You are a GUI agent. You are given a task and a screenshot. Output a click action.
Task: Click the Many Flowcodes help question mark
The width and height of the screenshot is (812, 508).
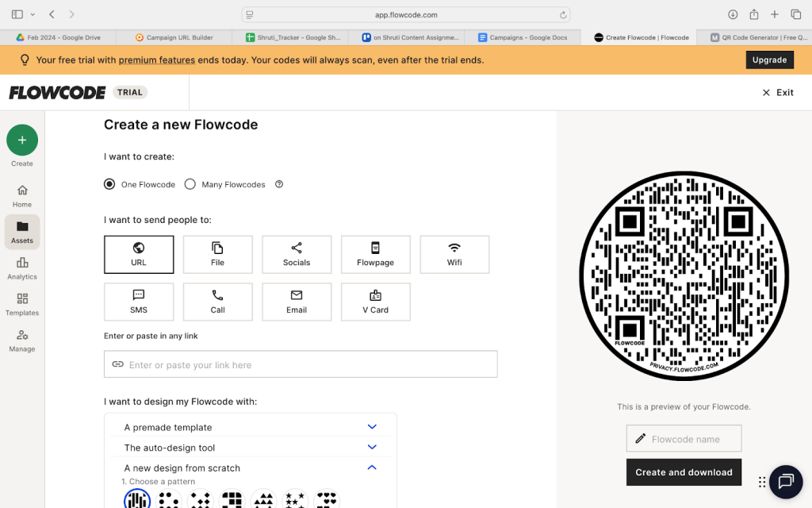(x=279, y=184)
